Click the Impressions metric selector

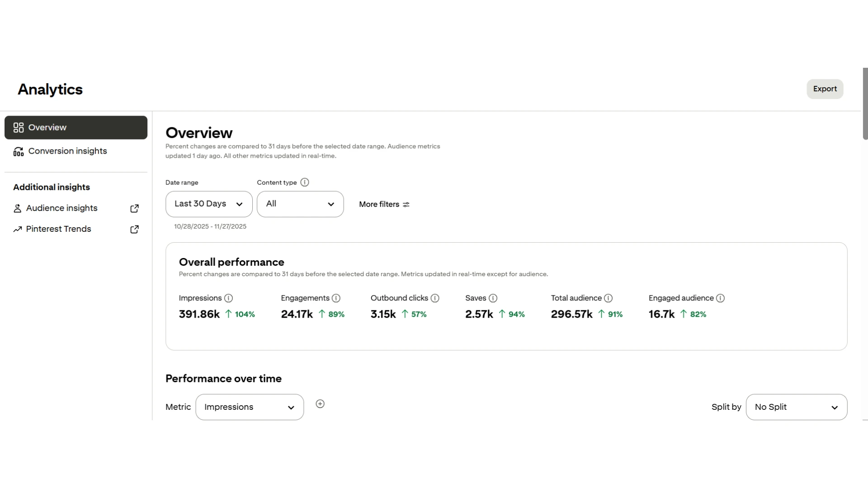(250, 407)
